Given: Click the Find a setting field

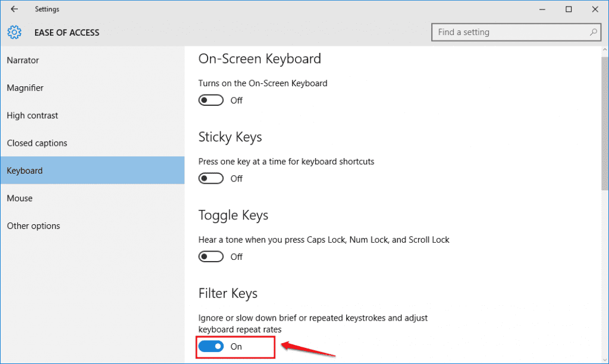Looking at the screenshot, I should (x=516, y=32).
